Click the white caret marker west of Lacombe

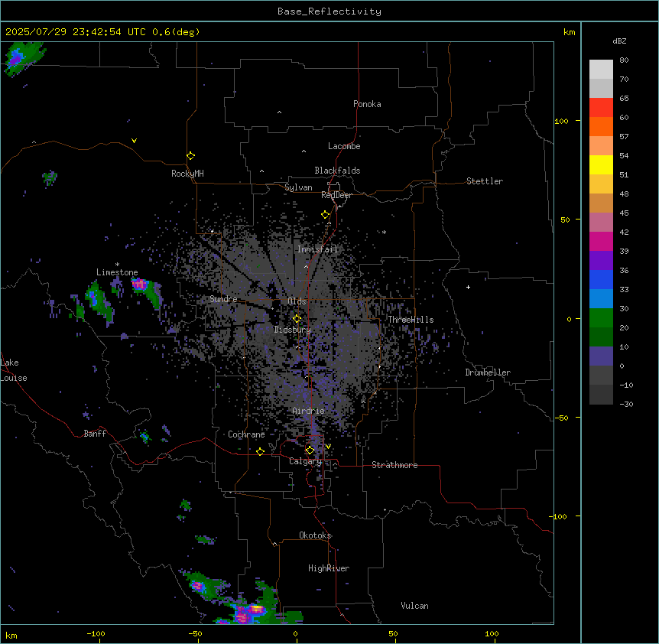[304, 151]
